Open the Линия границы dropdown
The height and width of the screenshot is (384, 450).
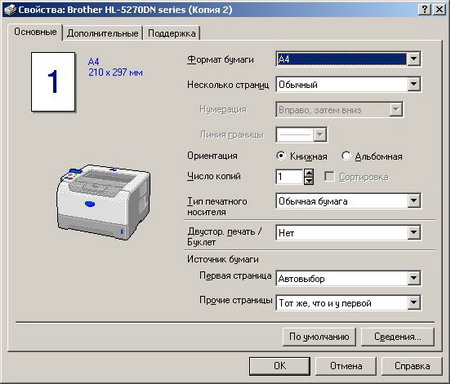[x=301, y=135]
